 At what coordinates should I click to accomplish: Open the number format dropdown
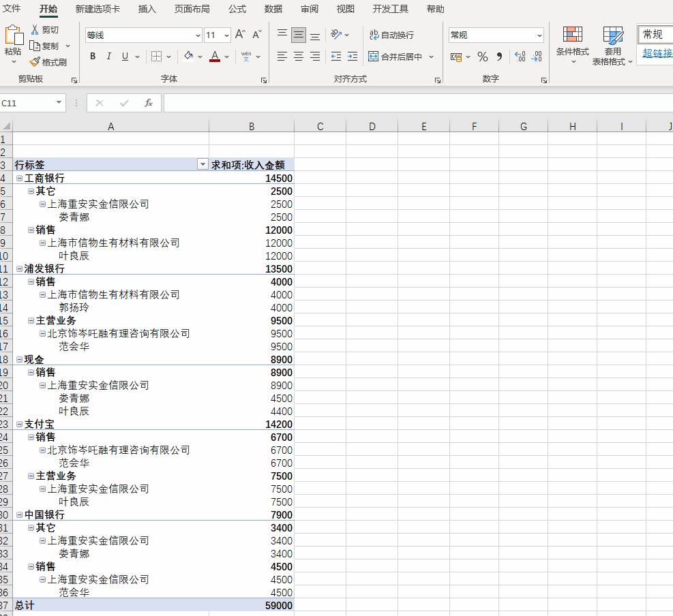tap(539, 35)
